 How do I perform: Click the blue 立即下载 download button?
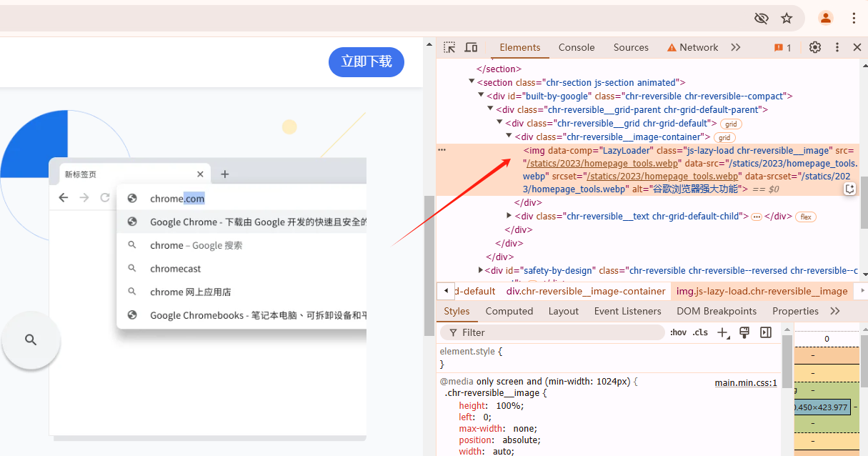366,62
